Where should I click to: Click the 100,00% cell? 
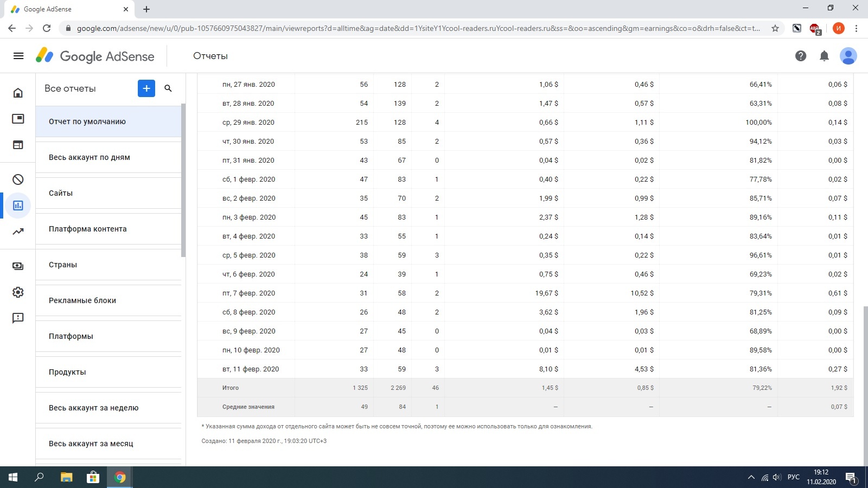coord(758,122)
